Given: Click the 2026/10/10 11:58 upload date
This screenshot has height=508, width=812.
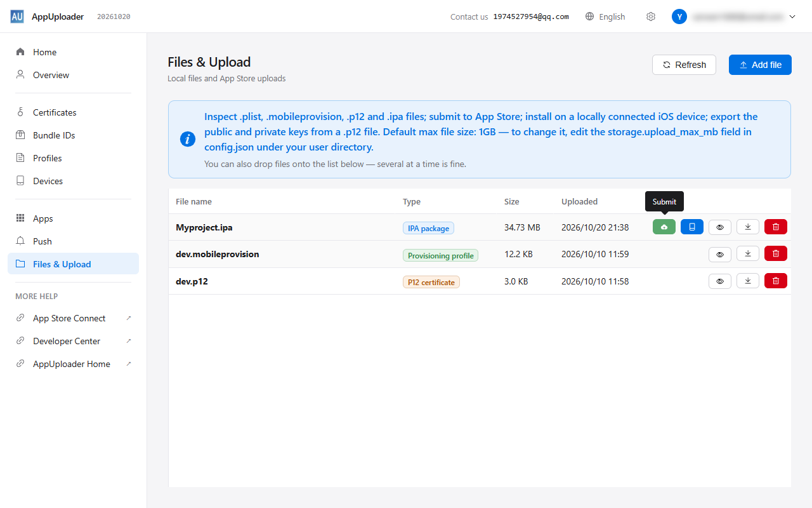Looking at the screenshot, I should point(595,281).
